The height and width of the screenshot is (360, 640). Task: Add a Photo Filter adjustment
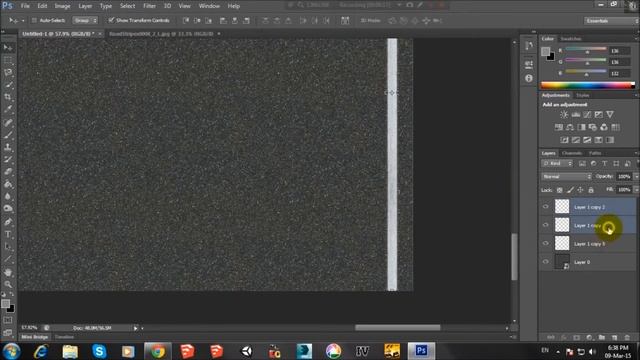point(593,127)
